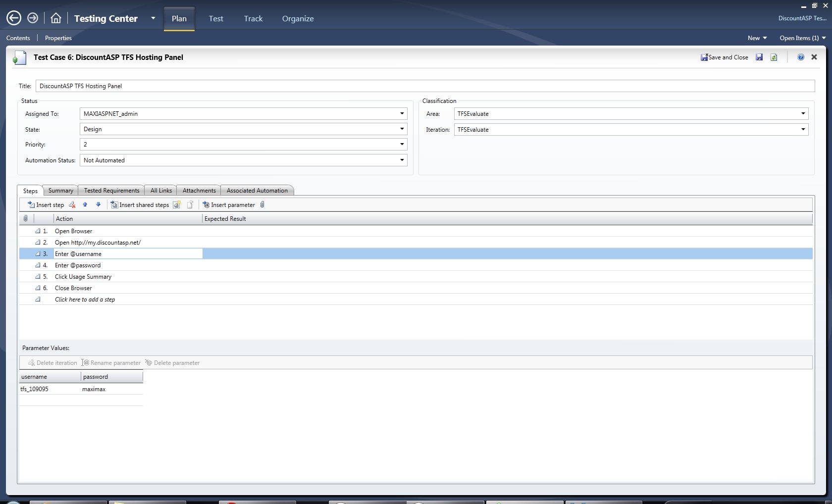Viewport: 832px width, 504px height.
Task: Close the Test Case 6 panel
Action: (814, 57)
